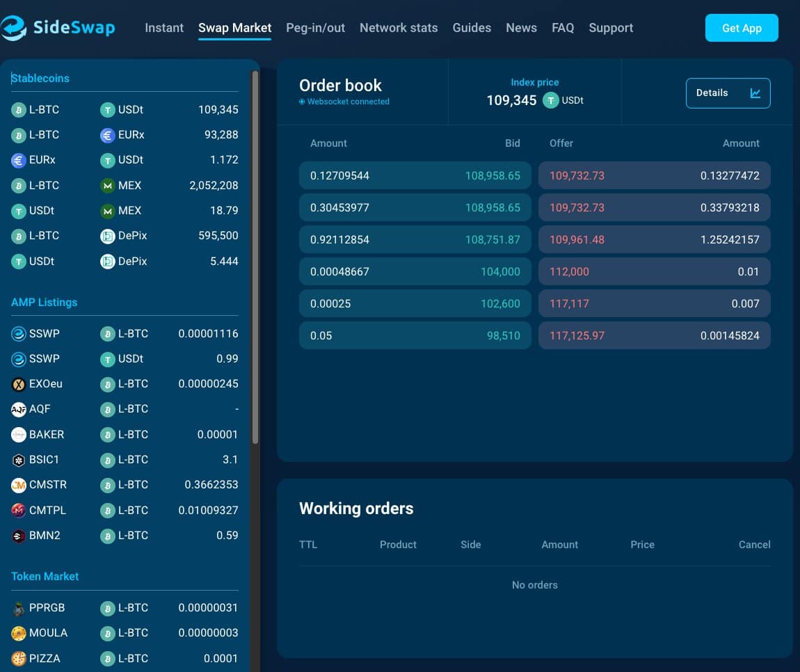Click the chart icon in Details button
The width and height of the screenshot is (800, 672).
[755, 93]
